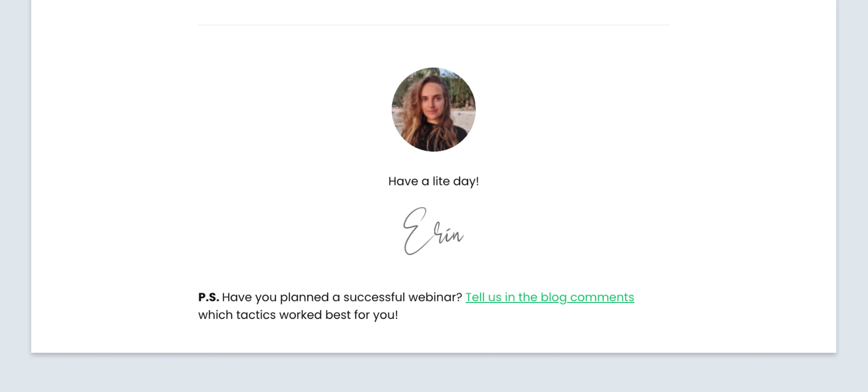Click the word "blog" in the green link

(553, 297)
